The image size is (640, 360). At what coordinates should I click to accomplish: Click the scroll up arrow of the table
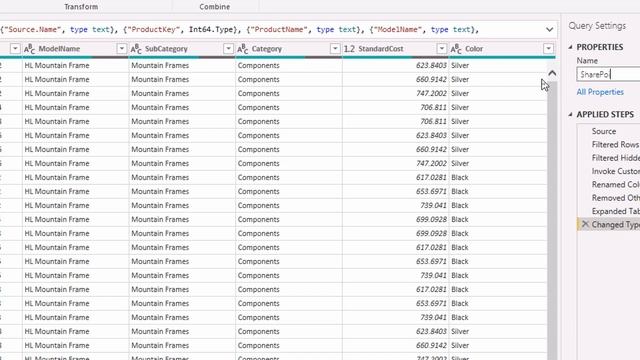pyautogui.click(x=552, y=73)
